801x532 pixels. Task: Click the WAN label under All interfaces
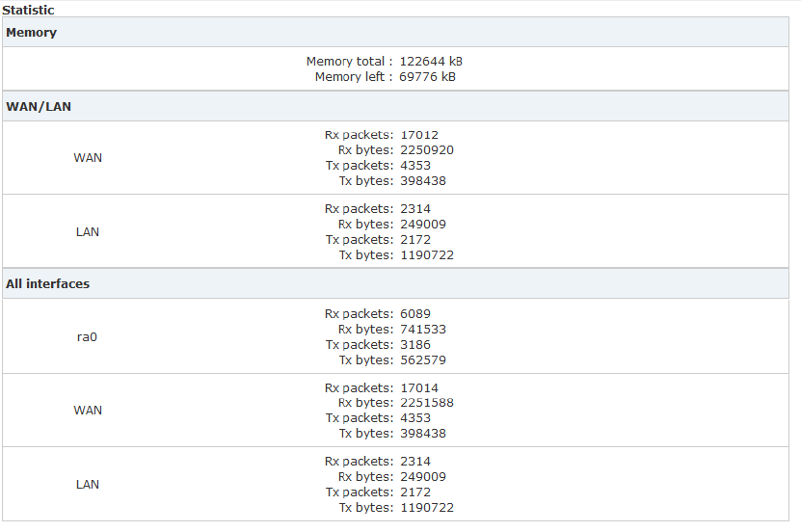pyautogui.click(x=88, y=411)
